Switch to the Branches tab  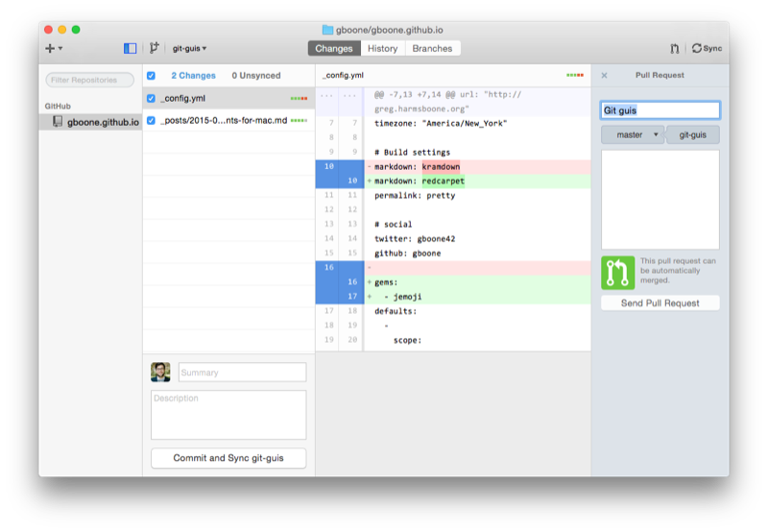click(x=433, y=49)
